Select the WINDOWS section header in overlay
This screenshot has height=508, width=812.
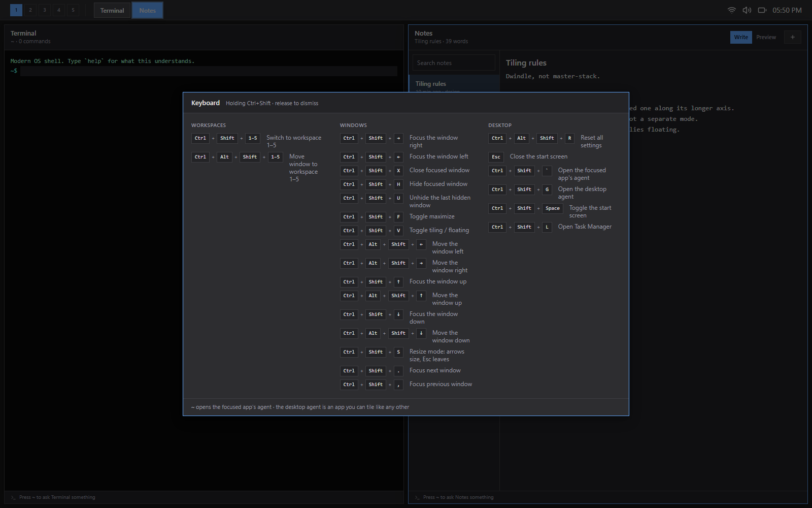[353, 125]
